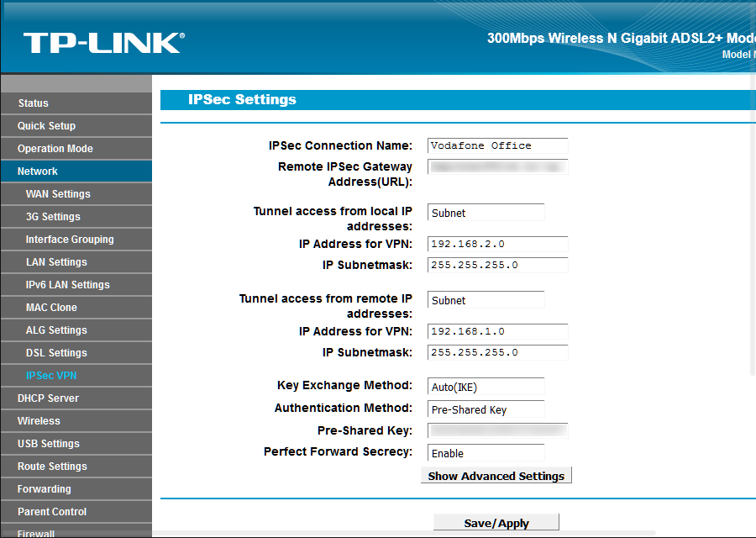Viewport: 756px width, 538px height.
Task: Open Quick Setup in the sidebar
Action: 76,126
